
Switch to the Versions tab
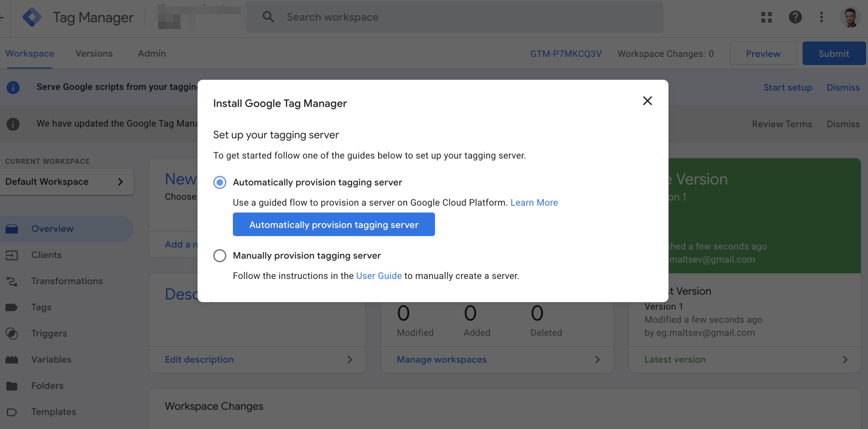coord(94,53)
